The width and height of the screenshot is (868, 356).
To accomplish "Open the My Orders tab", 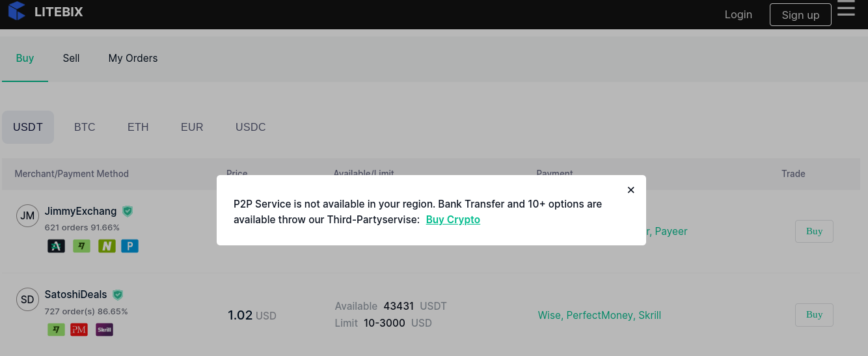I will pyautogui.click(x=133, y=58).
